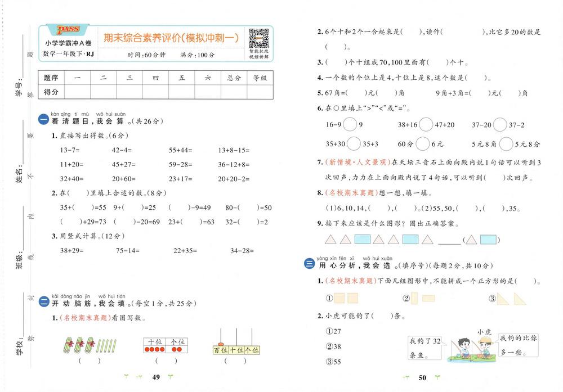
Task: Click the comparison circle between 38+16 and 47+20
Action: tap(426, 124)
